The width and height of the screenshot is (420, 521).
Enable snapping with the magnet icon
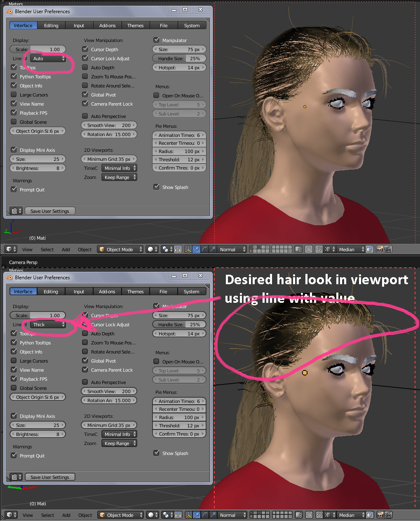[318, 249]
